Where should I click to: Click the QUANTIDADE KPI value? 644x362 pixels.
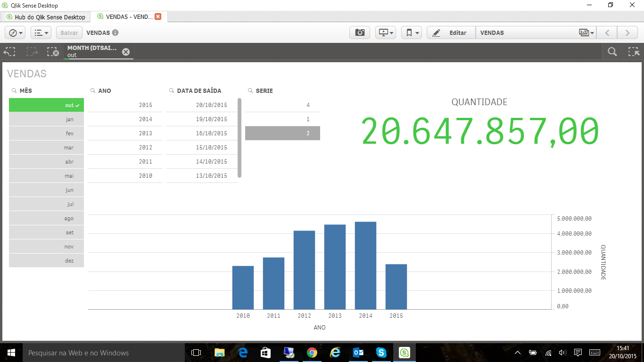(x=480, y=131)
